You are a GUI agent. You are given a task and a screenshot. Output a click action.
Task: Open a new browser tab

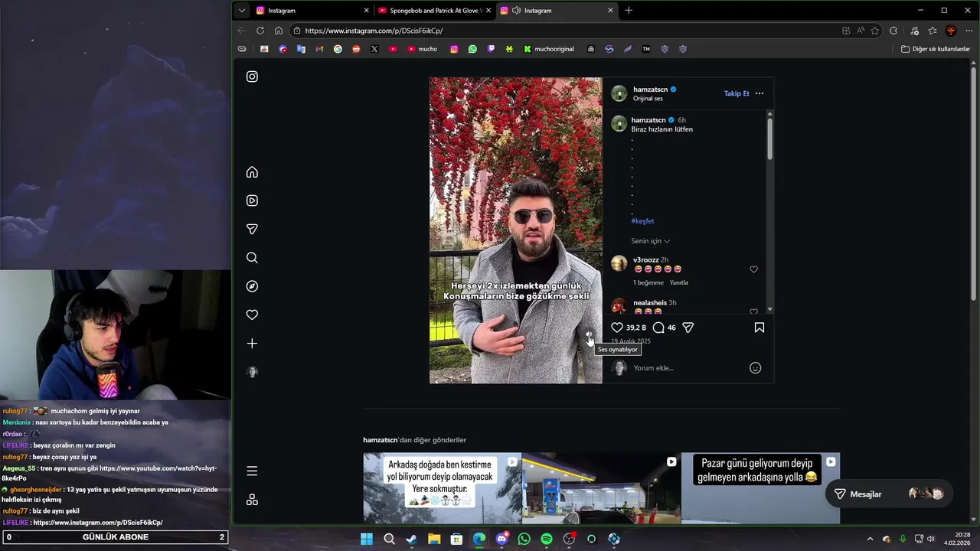point(629,11)
